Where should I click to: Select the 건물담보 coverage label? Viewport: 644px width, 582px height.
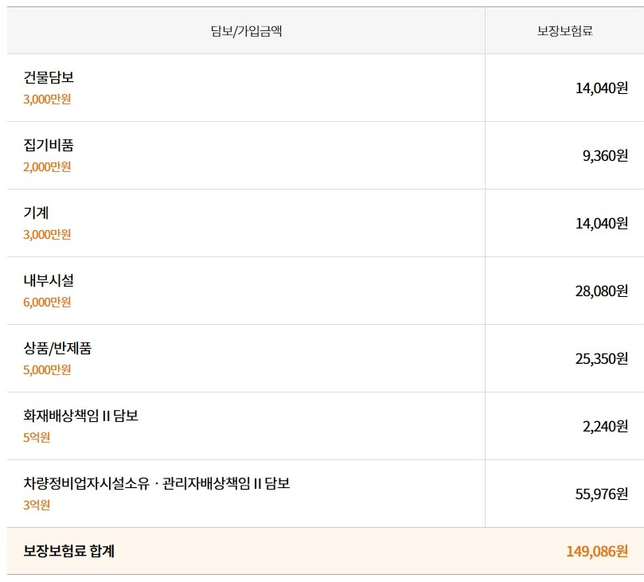[48, 77]
